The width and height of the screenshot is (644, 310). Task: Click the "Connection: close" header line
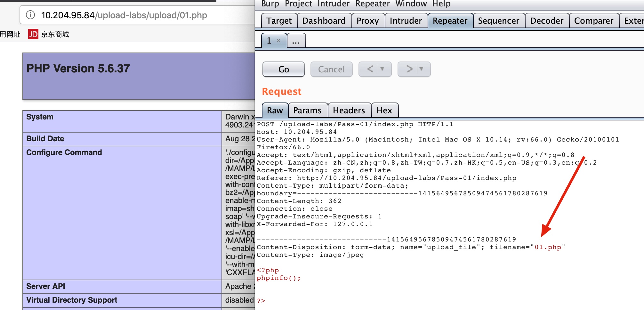294,209
